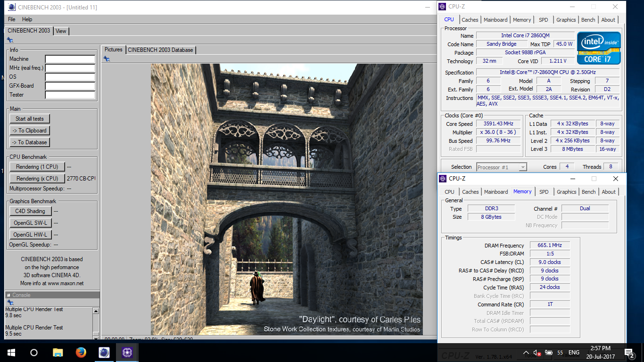This screenshot has height=362, width=644.
Task: Click the Start all tests button
Action: click(30, 119)
